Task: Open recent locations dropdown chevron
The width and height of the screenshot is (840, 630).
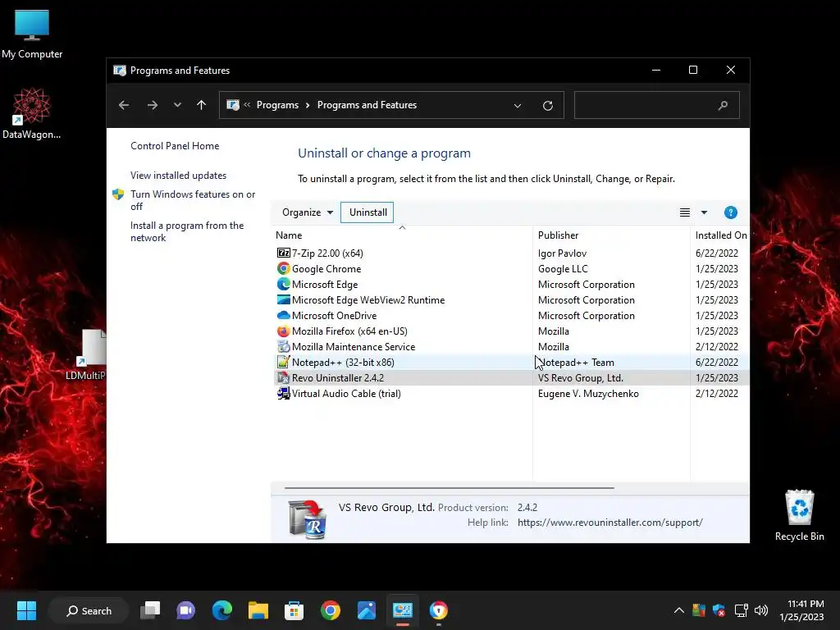Action: point(177,105)
